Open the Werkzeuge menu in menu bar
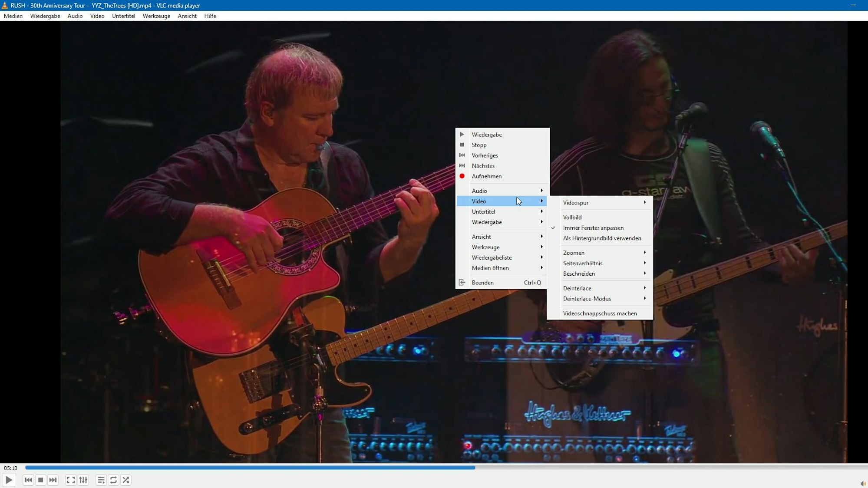This screenshot has width=868, height=488. 156,16
